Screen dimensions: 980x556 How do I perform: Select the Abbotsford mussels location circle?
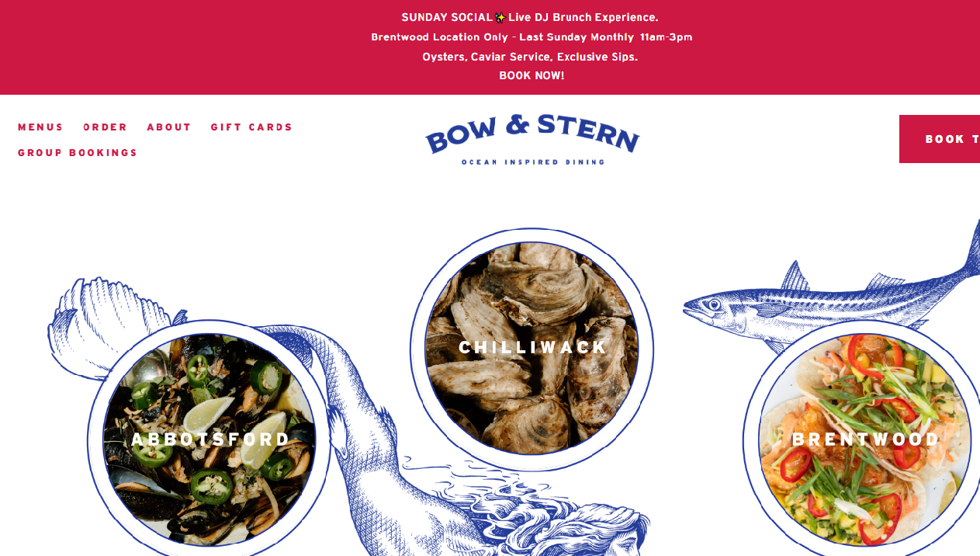(x=210, y=440)
